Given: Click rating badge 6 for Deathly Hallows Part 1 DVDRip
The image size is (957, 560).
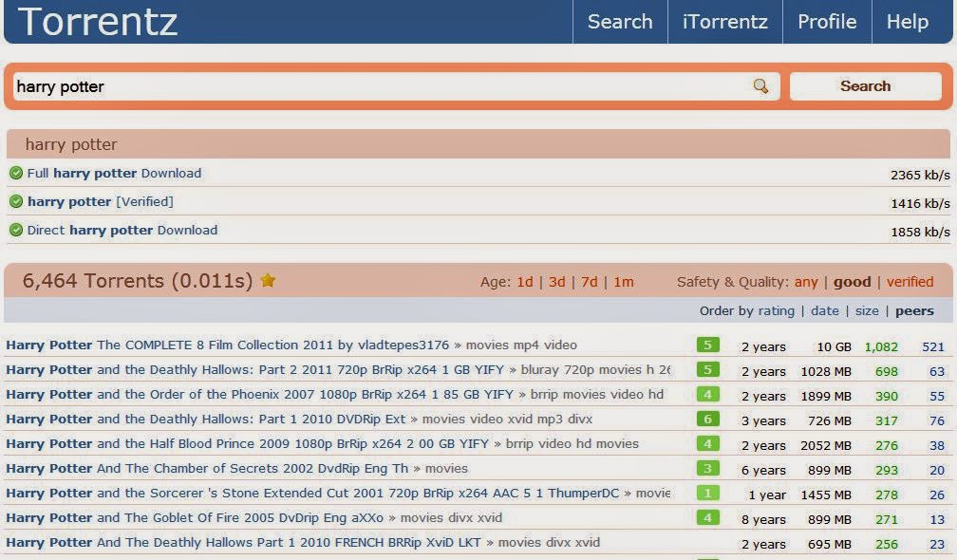Looking at the screenshot, I should (x=708, y=420).
